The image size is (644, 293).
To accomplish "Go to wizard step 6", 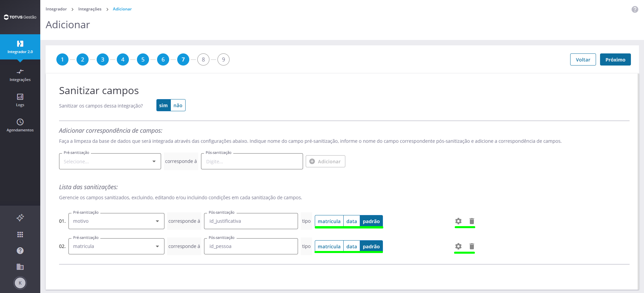I will coord(163,59).
